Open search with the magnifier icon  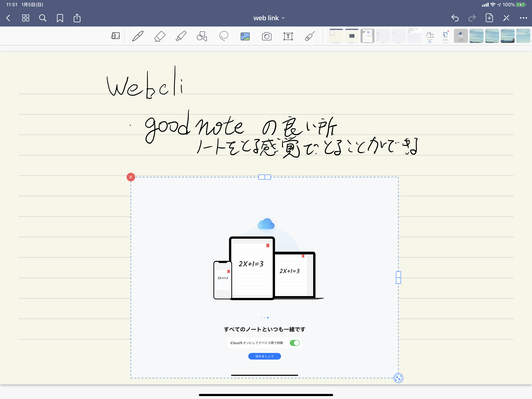[43, 18]
